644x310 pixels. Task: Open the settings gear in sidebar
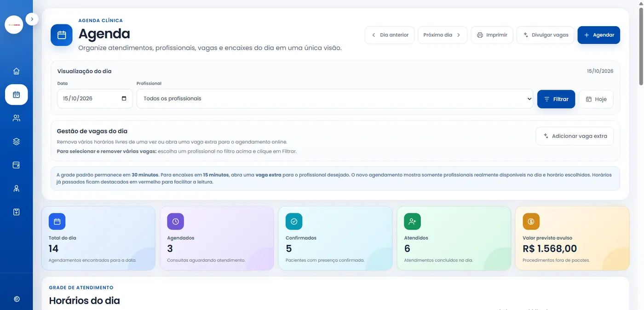coord(17,299)
